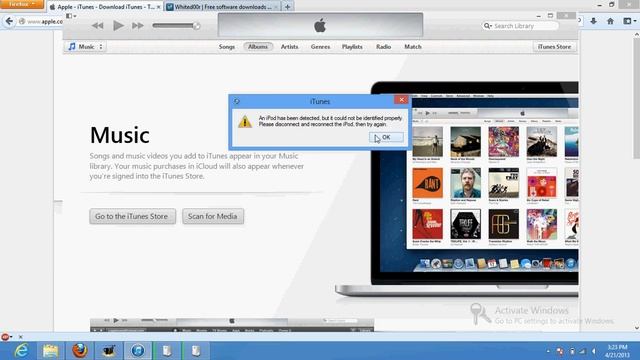The height and width of the screenshot is (360, 640).
Task: Switch to the Songs view
Action: coord(227,47)
